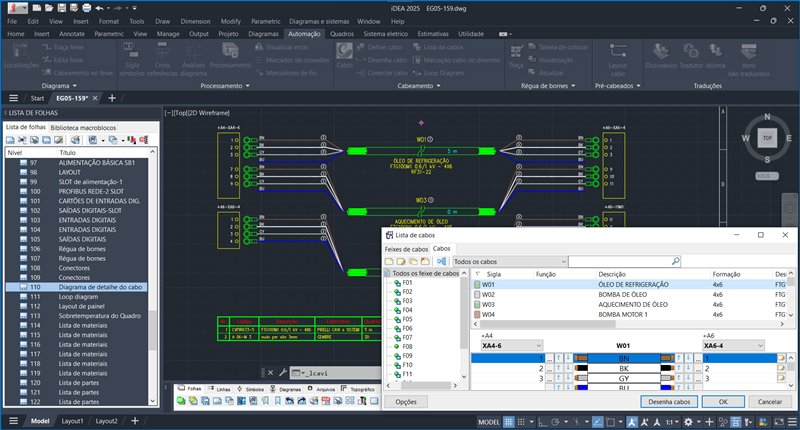Click the TOP face of the view cube
This screenshot has width=800, height=430.
tap(766, 139)
